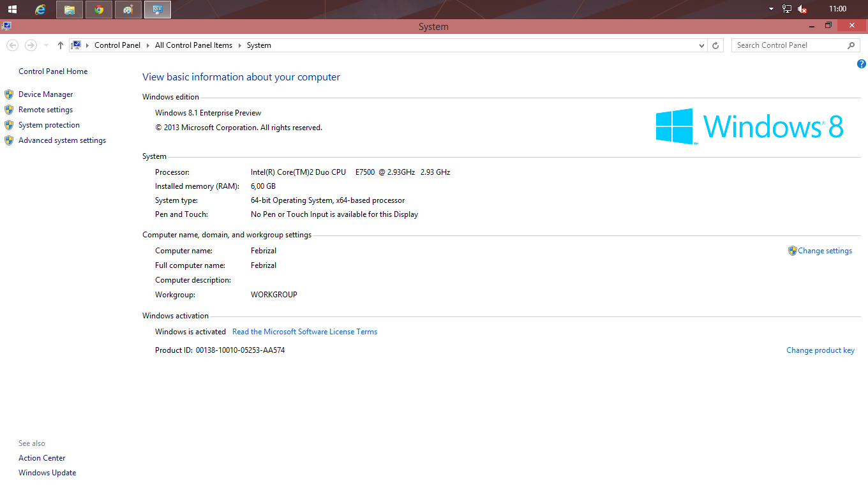Select text 'Windows 8.1 Enterprise Preview'
Viewport: 868px width, 490px height.
click(208, 113)
